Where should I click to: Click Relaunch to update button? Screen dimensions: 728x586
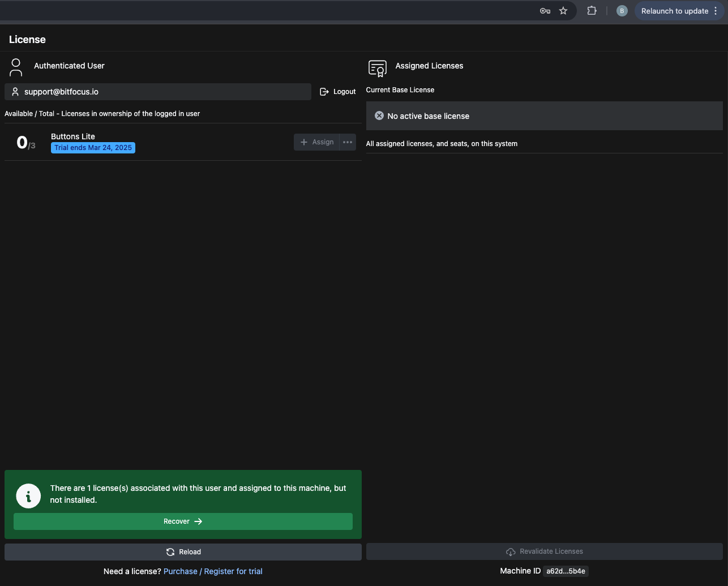point(675,11)
